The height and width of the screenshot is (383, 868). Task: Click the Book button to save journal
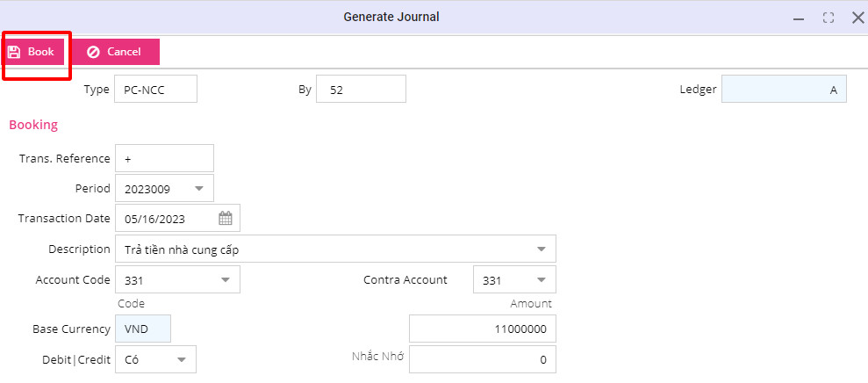(x=32, y=52)
